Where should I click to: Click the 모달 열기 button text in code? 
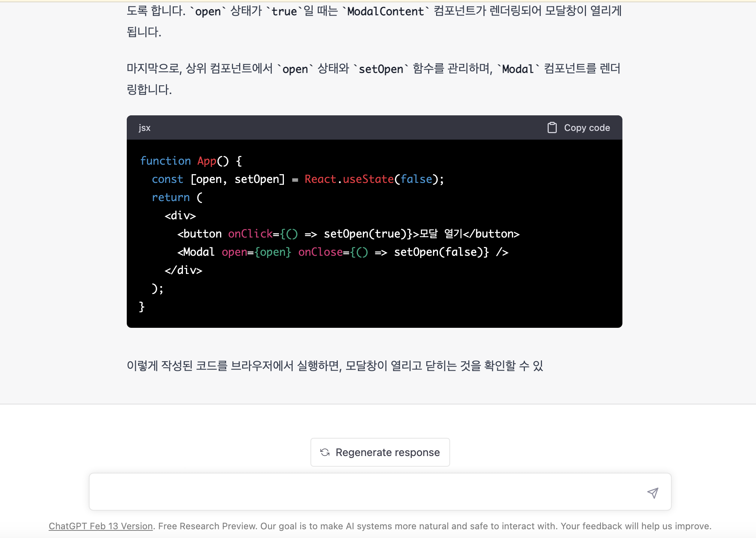click(x=440, y=234)
